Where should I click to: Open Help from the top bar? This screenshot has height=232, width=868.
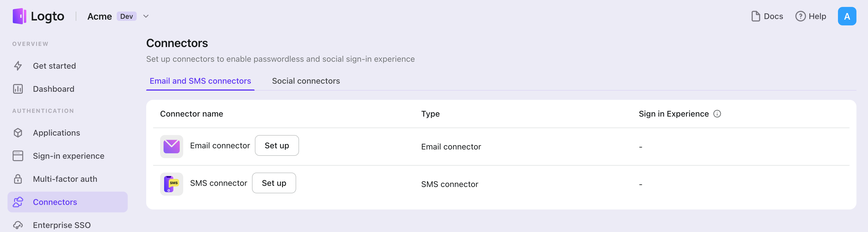tap(811, 16)
